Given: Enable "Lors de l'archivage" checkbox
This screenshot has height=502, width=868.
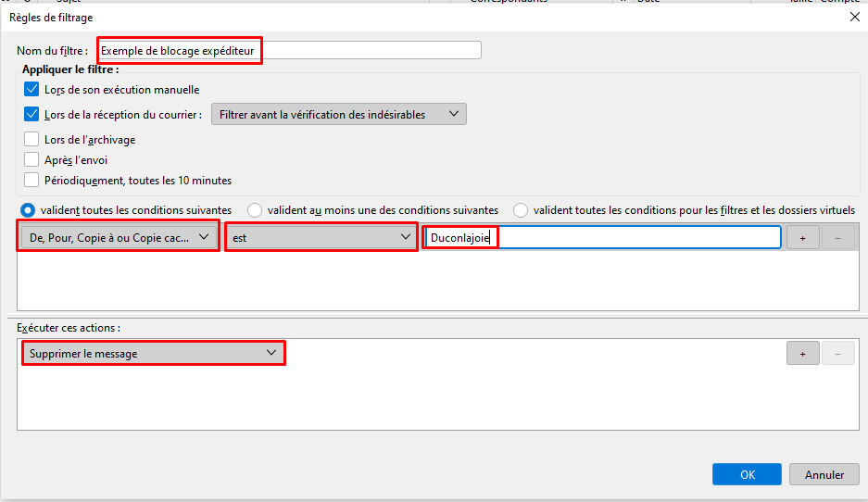Looking at the screenshot, I should point(31,140).
